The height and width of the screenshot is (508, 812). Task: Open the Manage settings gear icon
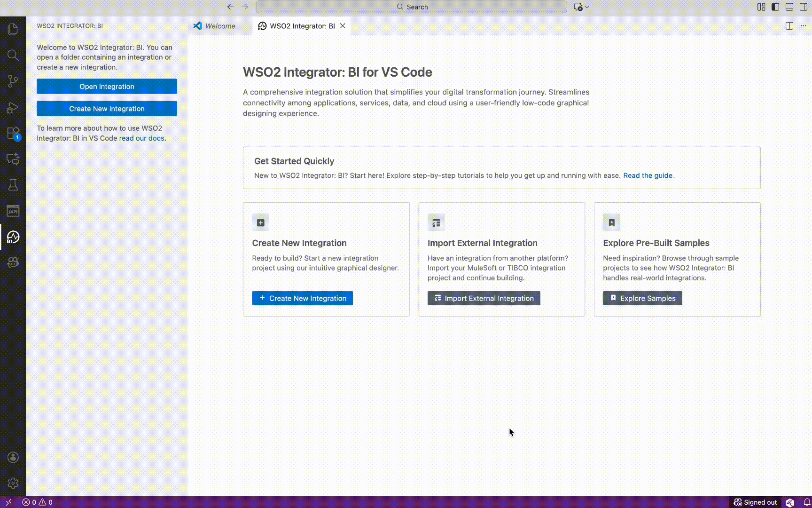[13, 483]
